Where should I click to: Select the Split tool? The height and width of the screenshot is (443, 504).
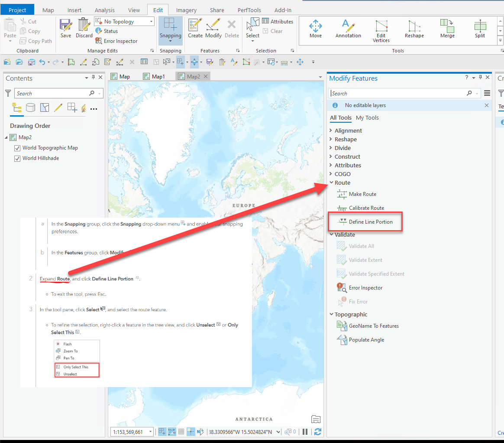pyautogui.click(x=480, y=29)
